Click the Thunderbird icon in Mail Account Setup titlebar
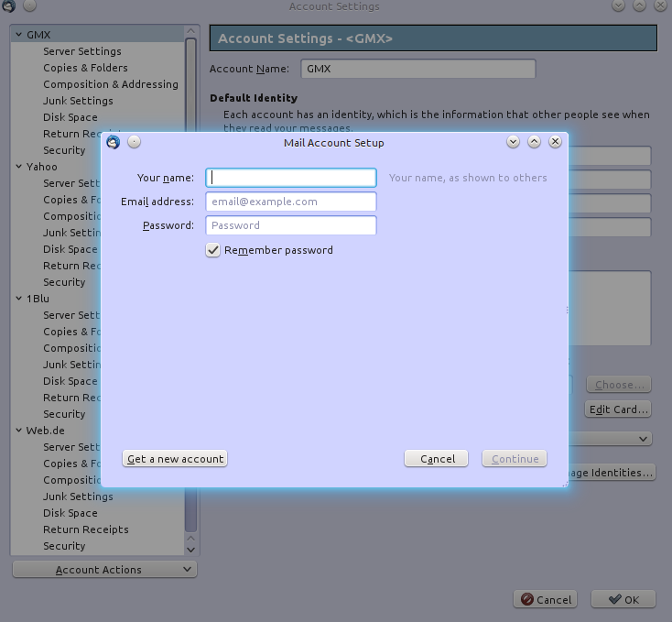 114,142
